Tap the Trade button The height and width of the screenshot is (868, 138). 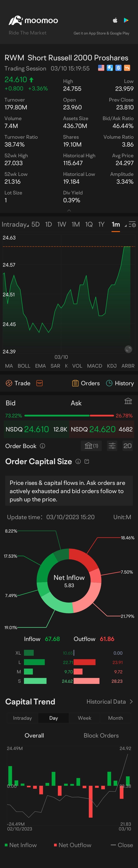tap(18, 383)
